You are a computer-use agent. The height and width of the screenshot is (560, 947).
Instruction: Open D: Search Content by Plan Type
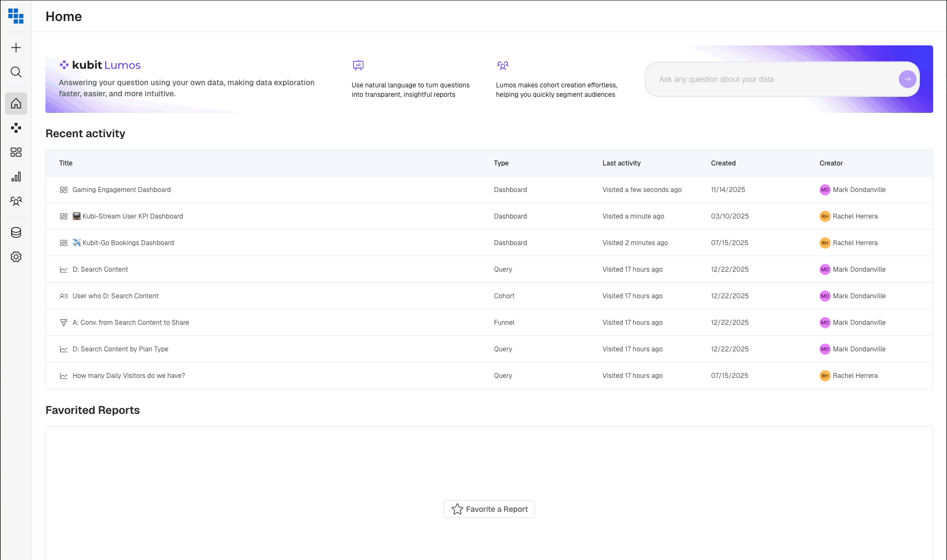pyautogui.click(x=121, y=349)
